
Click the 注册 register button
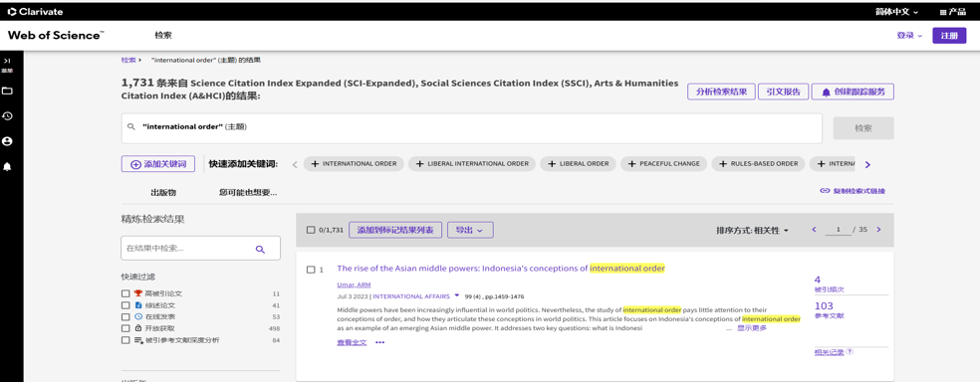click(x=949, y=36)
